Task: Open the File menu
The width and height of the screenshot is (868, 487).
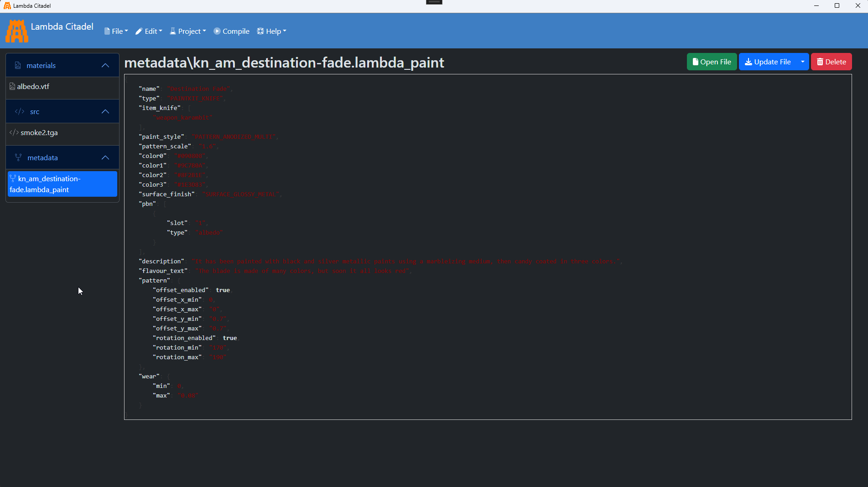Action: 116,31
